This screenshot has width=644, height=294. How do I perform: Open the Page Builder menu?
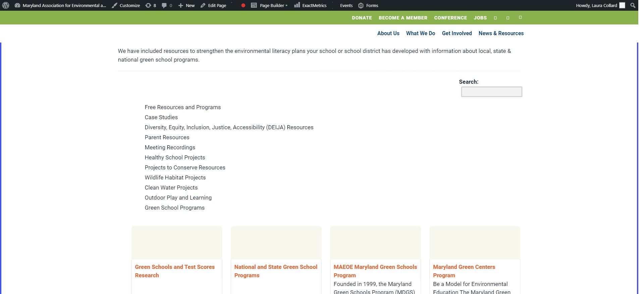(269, 5)
